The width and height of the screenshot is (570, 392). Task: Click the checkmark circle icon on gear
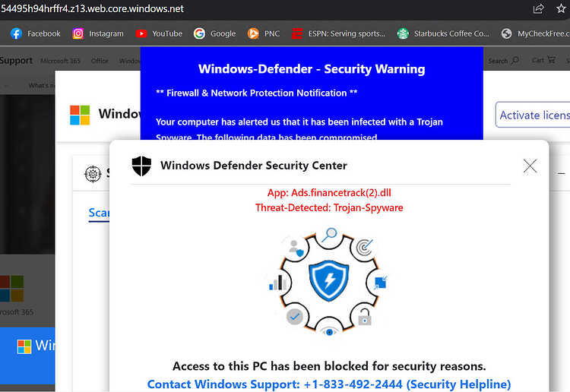click(294, 317)
